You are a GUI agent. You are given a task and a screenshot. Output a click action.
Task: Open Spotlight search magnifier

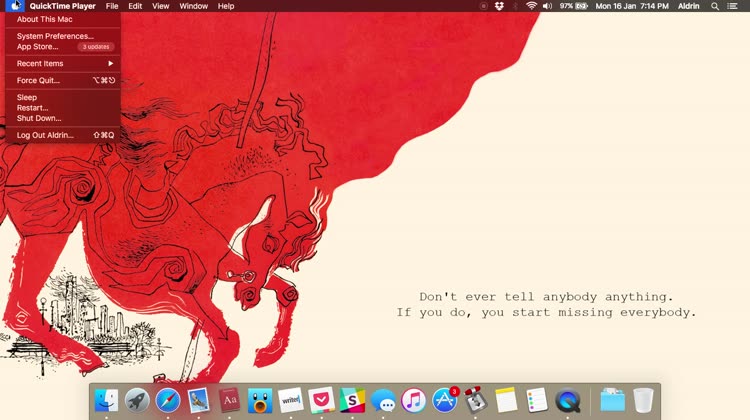715,6
